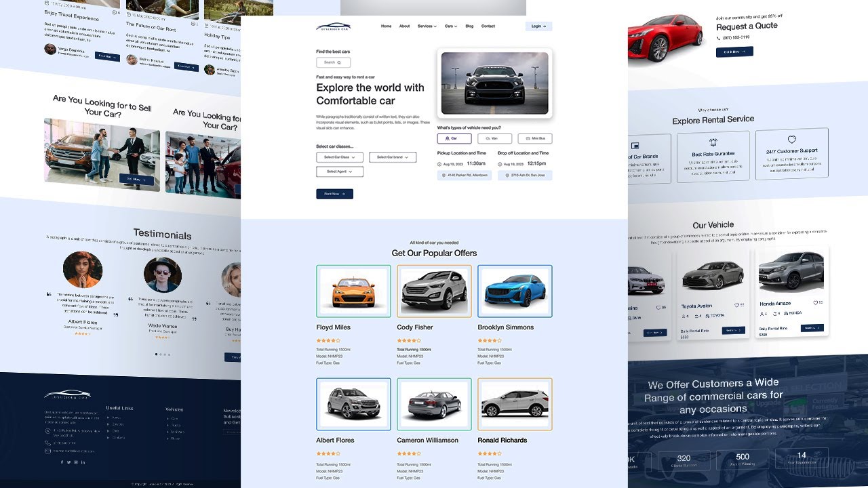Screen dimensions: 868x488
Task: Click the book button on the Toyota Avalon card
Action: 733,331
